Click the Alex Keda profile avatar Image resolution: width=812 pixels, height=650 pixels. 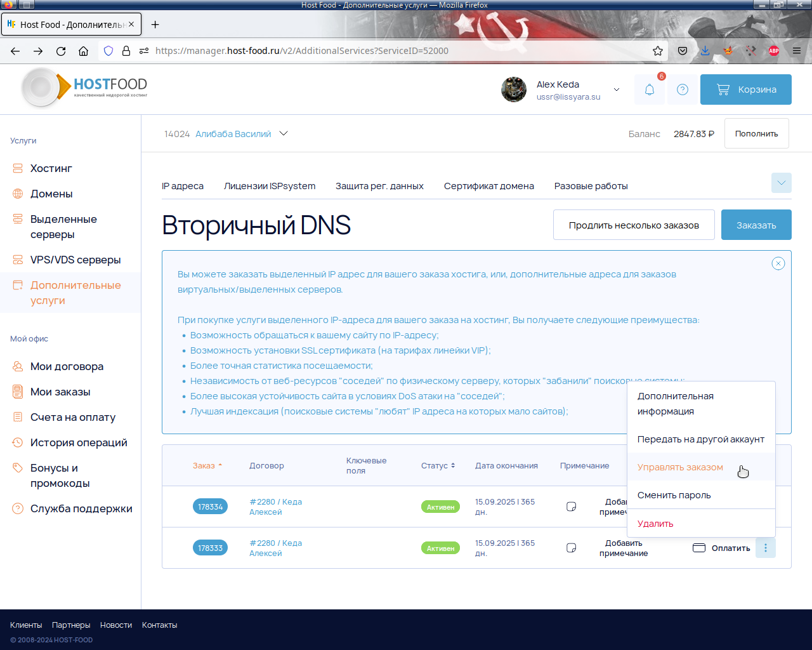click(514, 90)
